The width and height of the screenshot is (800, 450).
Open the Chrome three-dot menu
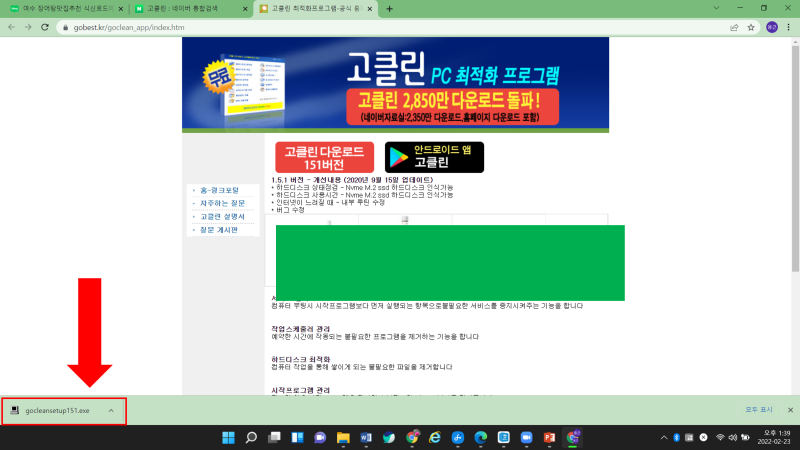pyautogui.click(x=788, y=27)
